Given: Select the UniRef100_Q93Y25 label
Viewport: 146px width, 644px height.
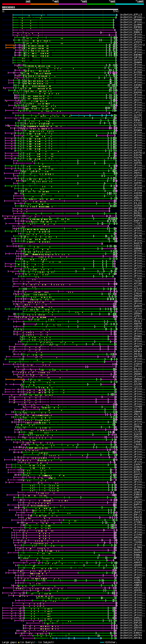Looking at the screenshot, I should (131, 60).
